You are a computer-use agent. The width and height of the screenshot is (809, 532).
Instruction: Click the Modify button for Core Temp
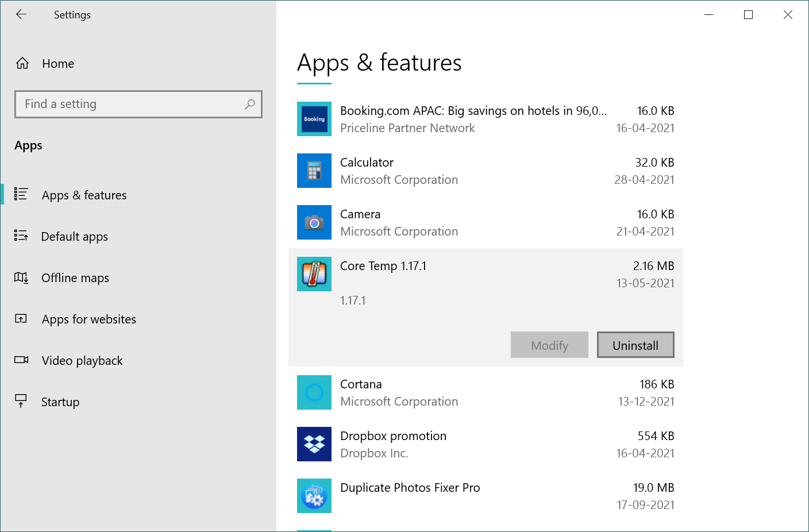(549, 345)
